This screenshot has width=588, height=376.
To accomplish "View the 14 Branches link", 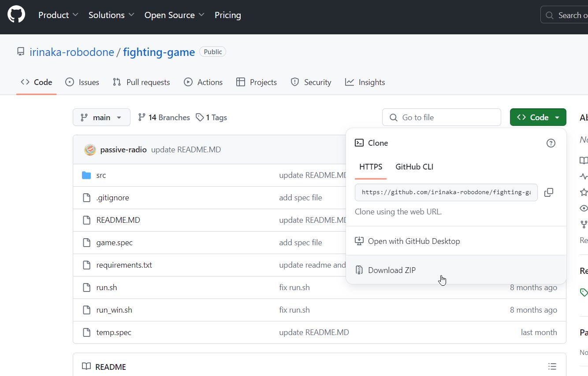I will (x=164, y=118).
